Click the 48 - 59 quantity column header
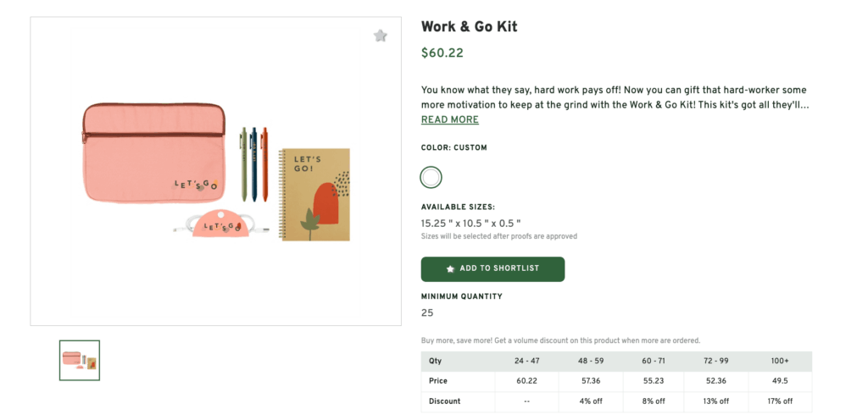Image resolution: width=868 pixels, height=420 pixels. click(591, 361)
